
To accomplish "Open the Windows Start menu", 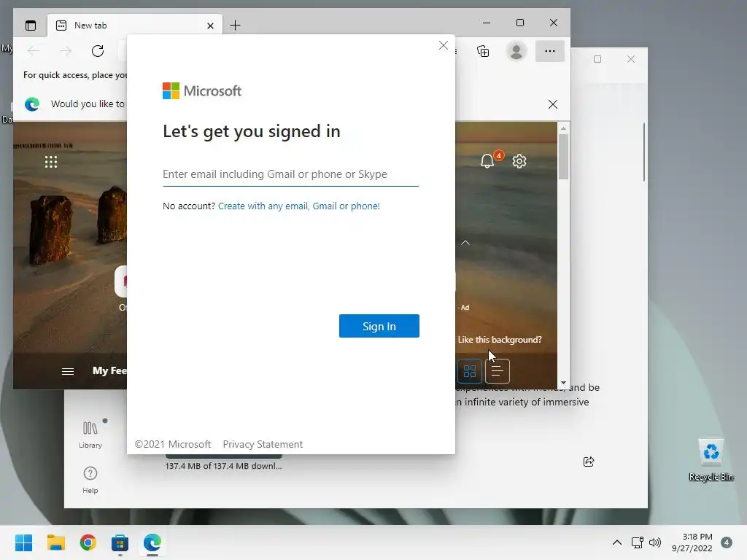I will tap(24, 542).
